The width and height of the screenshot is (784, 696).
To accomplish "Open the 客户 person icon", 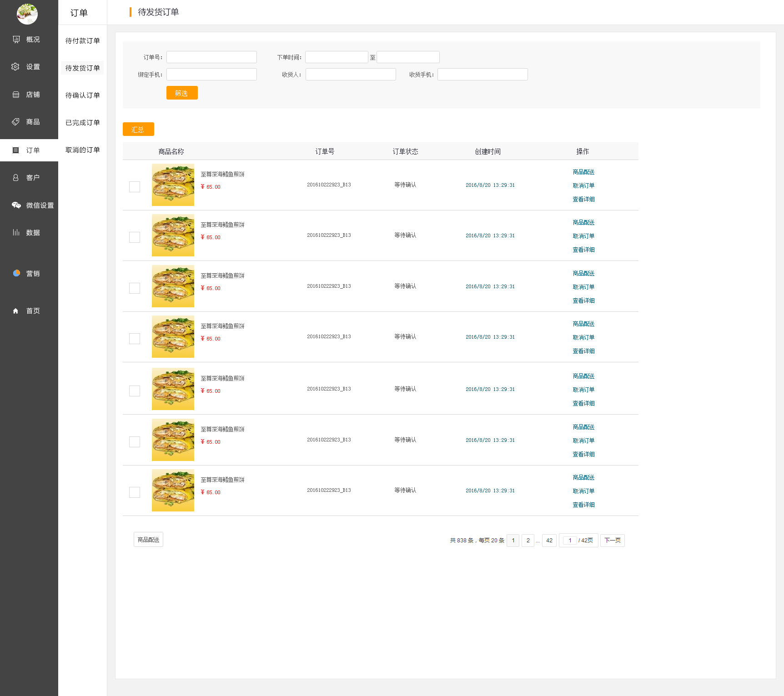I will pos(16,178).
